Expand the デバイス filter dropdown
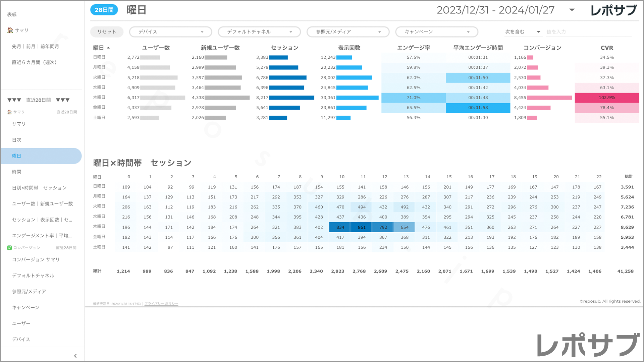644x362 pixels. click(x=170, y=32)
